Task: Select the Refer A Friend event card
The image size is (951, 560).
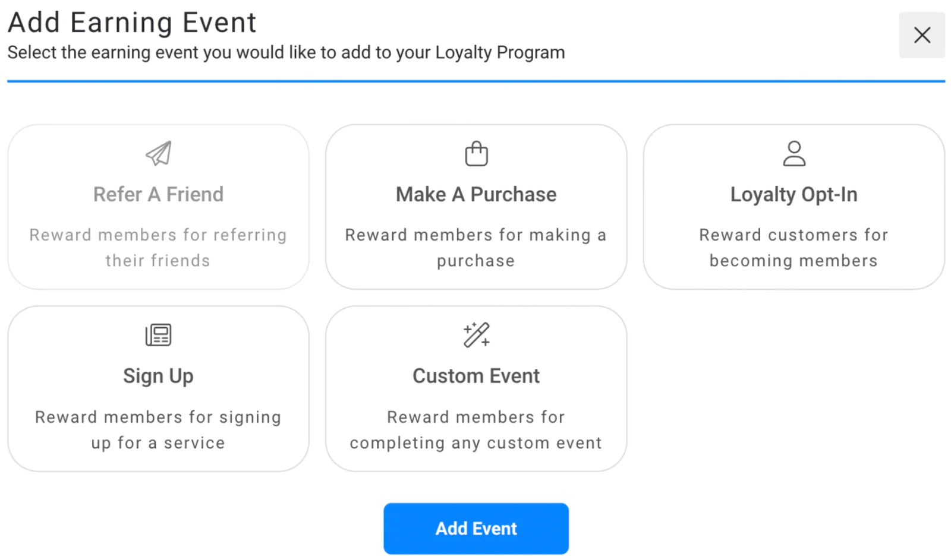Action: 158,207
